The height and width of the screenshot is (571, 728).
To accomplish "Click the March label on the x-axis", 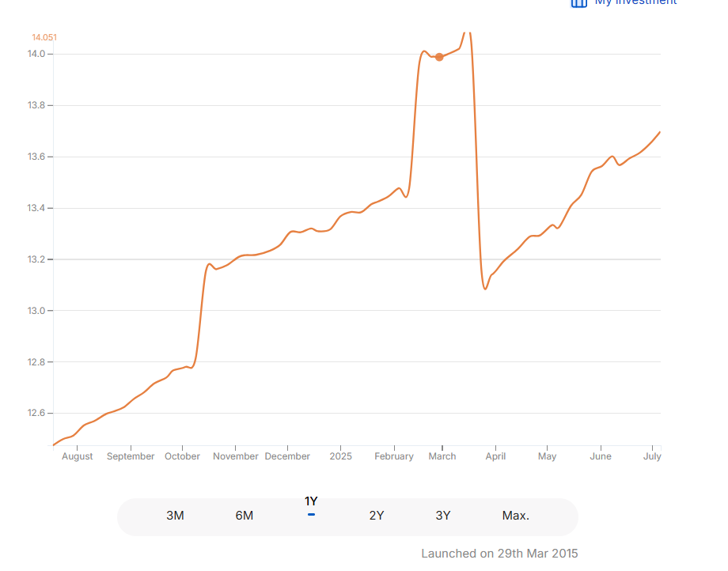I will coord(442,456).
